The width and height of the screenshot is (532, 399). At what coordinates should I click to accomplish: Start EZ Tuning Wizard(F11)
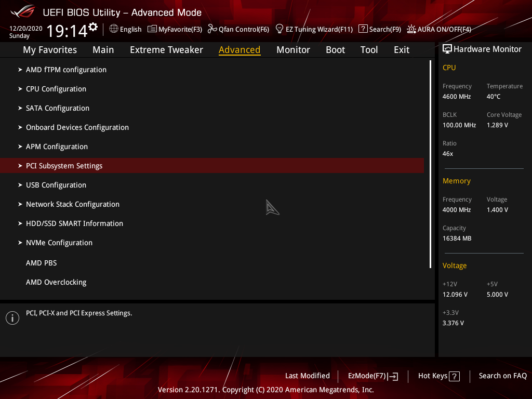[320, 30]
